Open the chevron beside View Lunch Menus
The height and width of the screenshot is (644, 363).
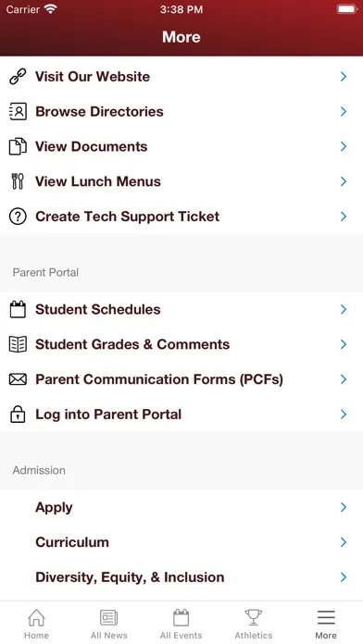[344, 181]
